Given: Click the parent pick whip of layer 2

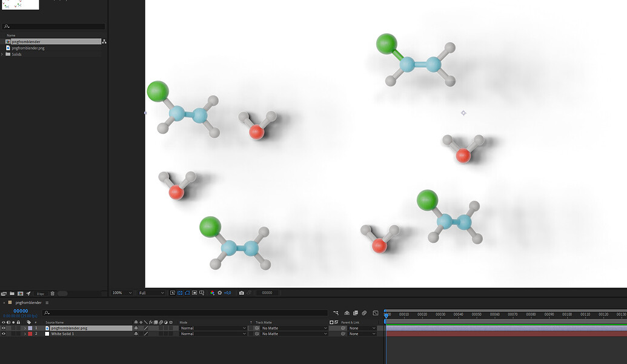Looking at the screenshot, I should pos(343,334).
